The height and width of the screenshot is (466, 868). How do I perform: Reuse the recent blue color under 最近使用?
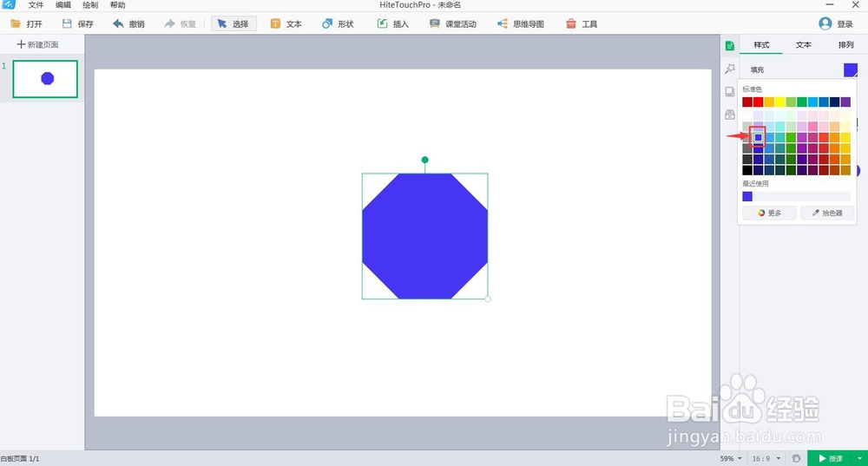click(x=747, y=196)
